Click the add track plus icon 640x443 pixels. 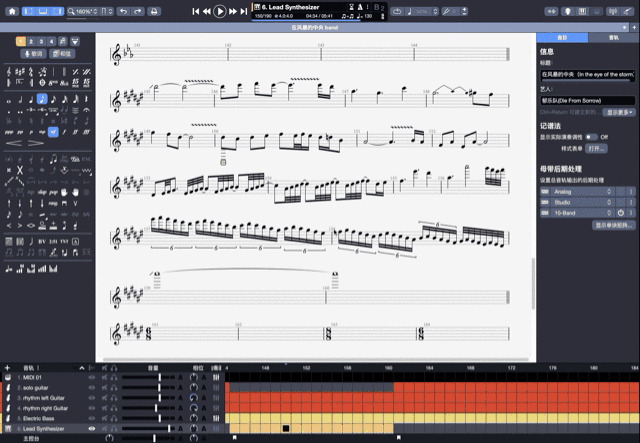(x=7, y=368)
